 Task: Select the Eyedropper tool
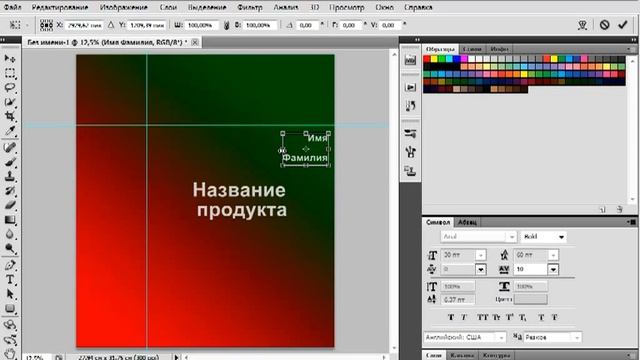(x=10, y=131)
